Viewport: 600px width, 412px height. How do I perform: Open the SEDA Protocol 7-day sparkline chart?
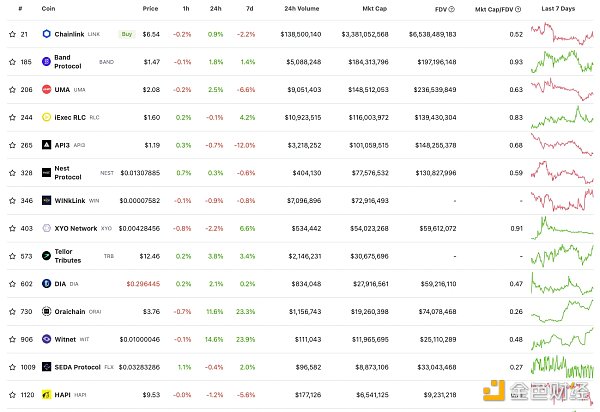click(562, 367)
